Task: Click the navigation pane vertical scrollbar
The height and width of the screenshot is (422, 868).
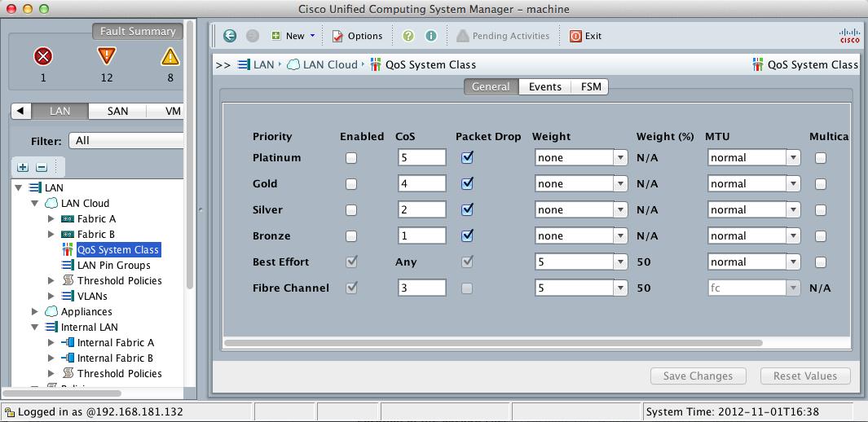Action: pos(190,155)
